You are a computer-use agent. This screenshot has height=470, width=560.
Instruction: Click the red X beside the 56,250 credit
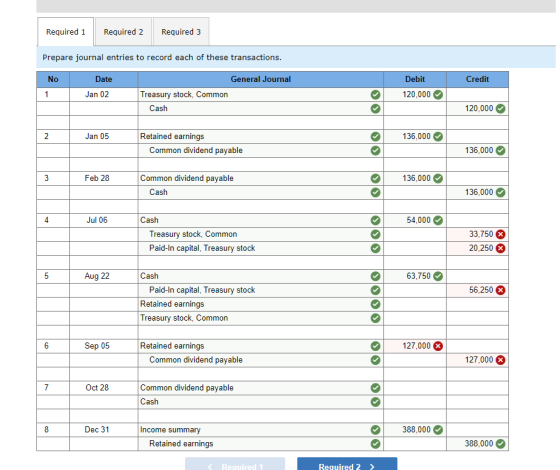click(x=501, y=290)
